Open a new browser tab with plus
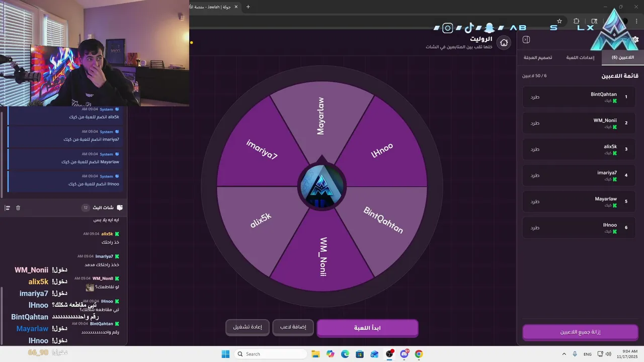The height and width of the screenshot is (362, 644). 248,7
